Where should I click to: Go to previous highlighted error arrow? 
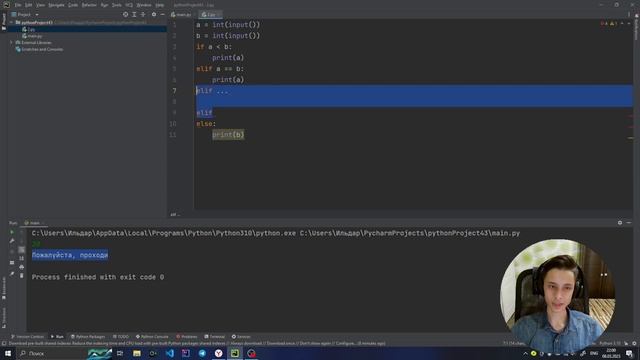pos(622,24)
